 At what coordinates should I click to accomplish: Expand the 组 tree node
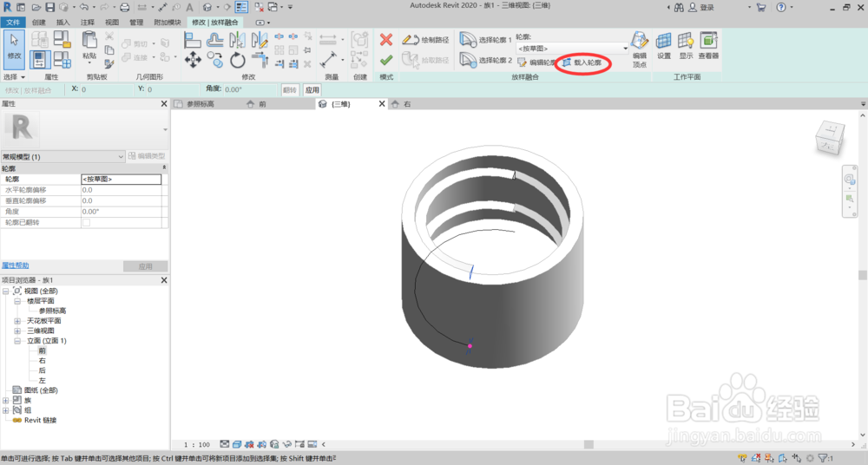(5, 410)
